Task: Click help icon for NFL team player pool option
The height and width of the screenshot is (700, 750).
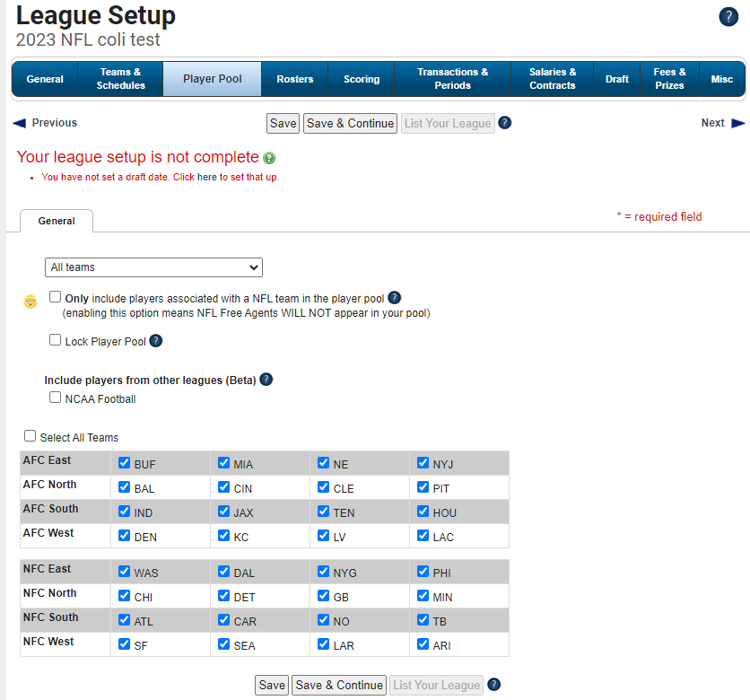Action: 394,298
